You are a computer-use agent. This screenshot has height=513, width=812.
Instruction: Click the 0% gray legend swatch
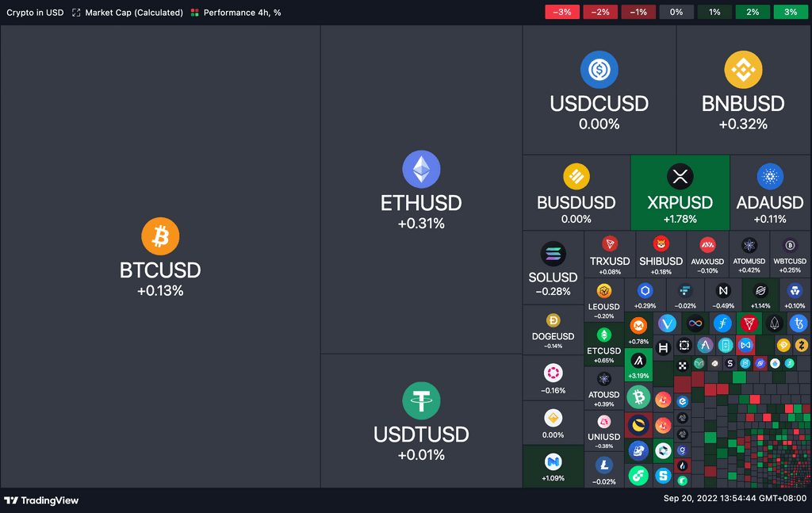click(x=676, y=12)
